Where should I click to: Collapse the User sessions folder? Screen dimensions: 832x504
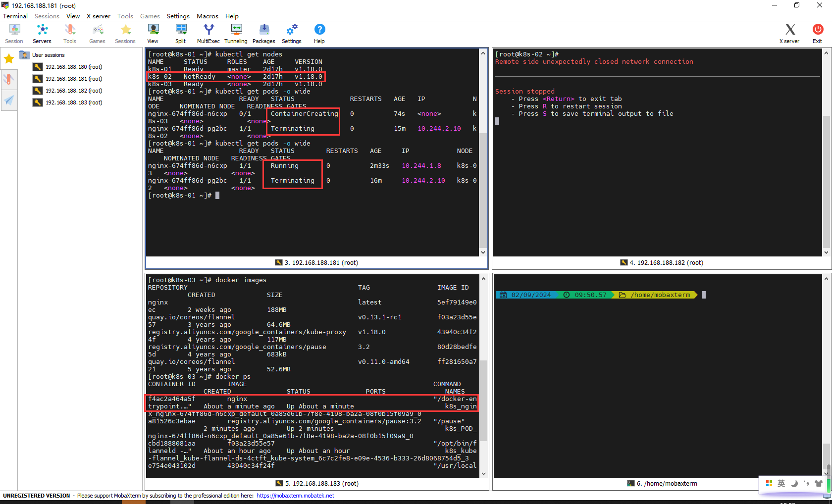43,55
